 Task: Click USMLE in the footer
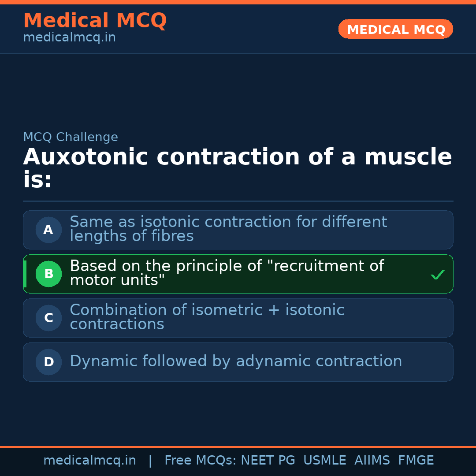click(x=324, y=461)
